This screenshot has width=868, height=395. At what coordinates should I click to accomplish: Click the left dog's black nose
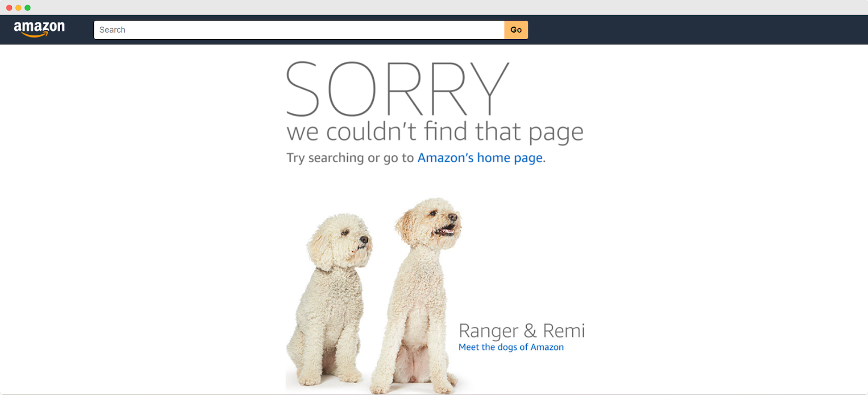point(364,239)
